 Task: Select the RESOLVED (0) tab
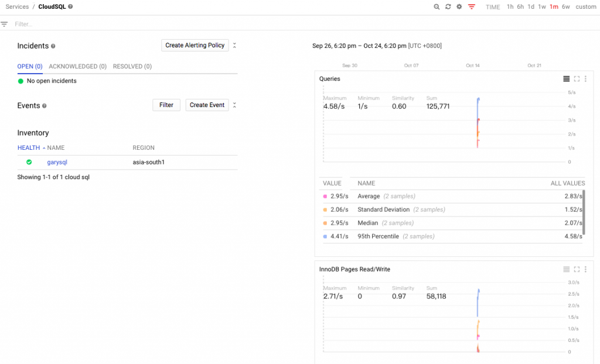(132, 67)
